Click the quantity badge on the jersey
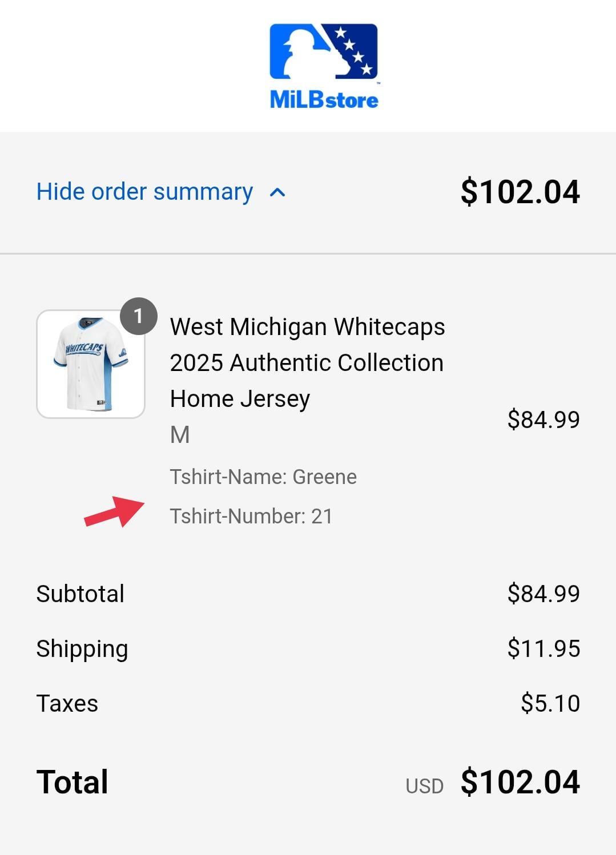Viewport: 616px width, 855px height. click(x=138, y=316)
